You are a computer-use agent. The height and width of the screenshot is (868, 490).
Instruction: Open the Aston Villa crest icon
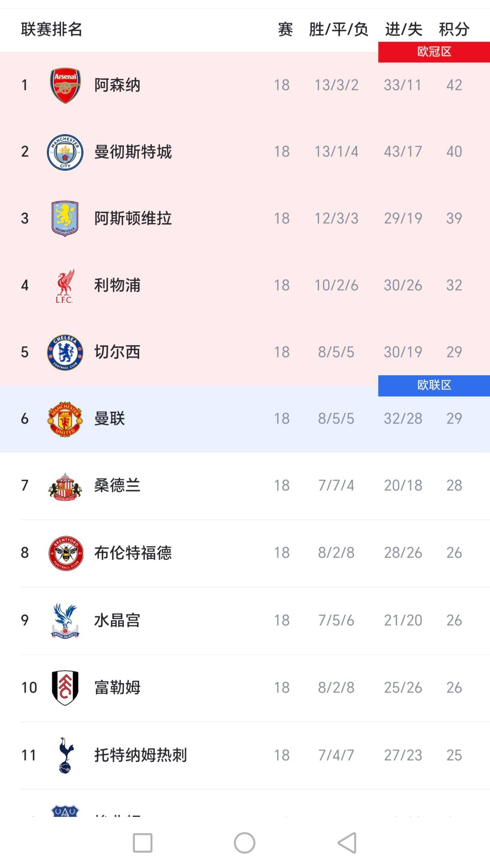(65, 219)
